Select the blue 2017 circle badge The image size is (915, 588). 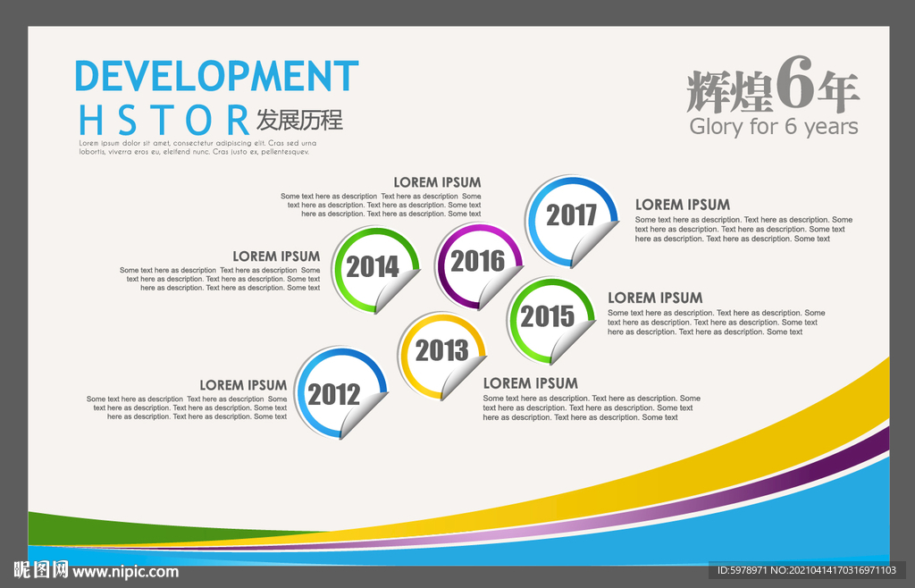click(571, 222)
